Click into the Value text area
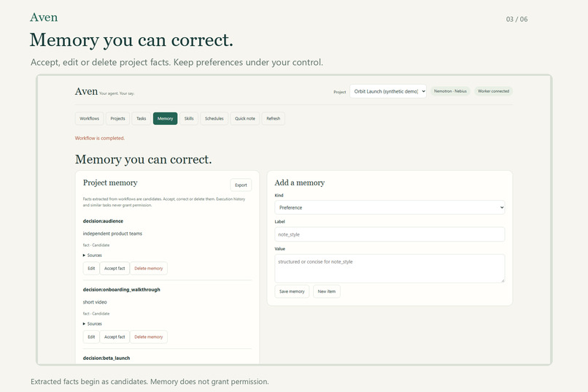The height and width of the screenshot is (392, 588). point(390,269)
